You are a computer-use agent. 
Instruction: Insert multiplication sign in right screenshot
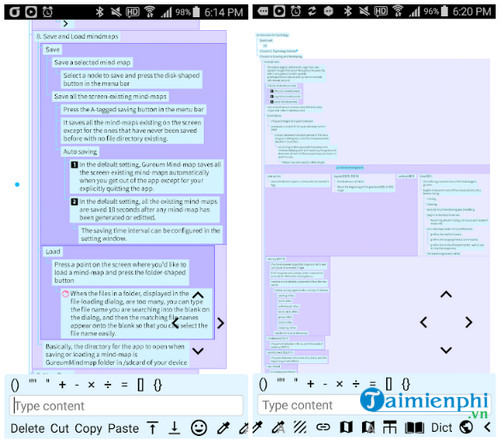[339, 384]
